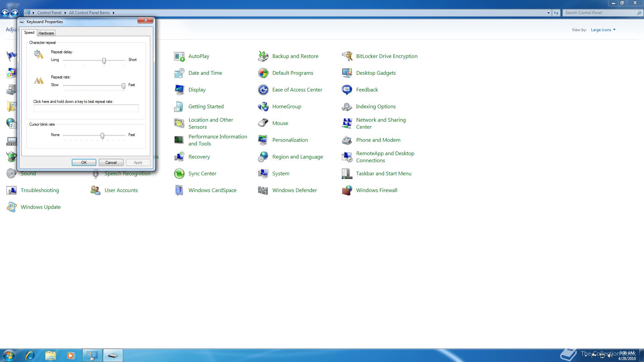Open the System icon
This screenshot has width=644, height=362.
[263, 174]
